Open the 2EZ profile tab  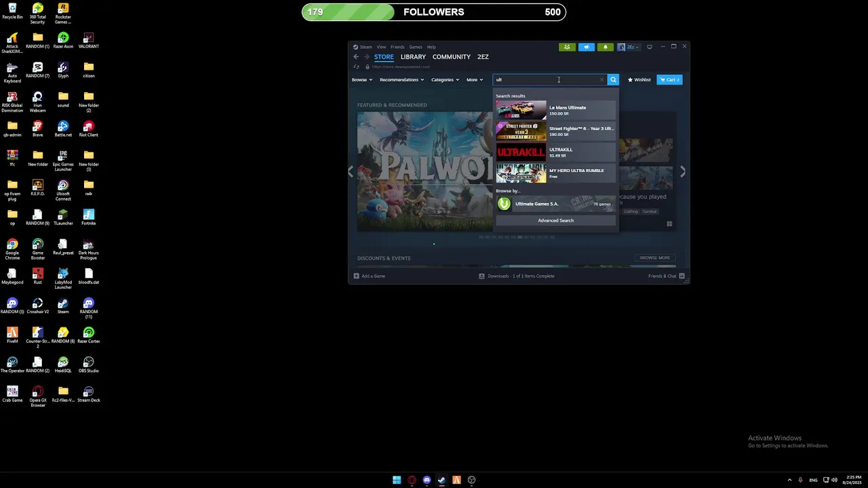(x=483, y=57)
